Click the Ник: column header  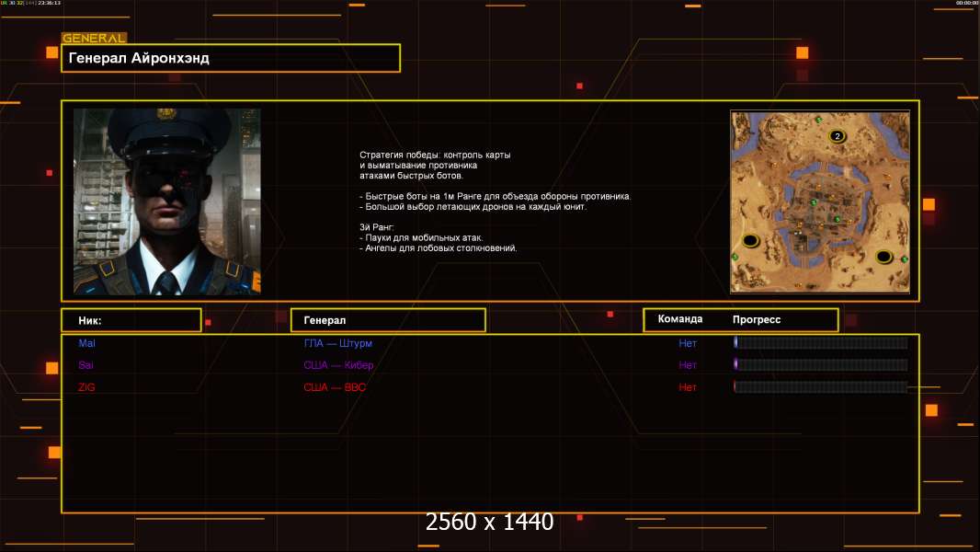click(x=131, y=320)
